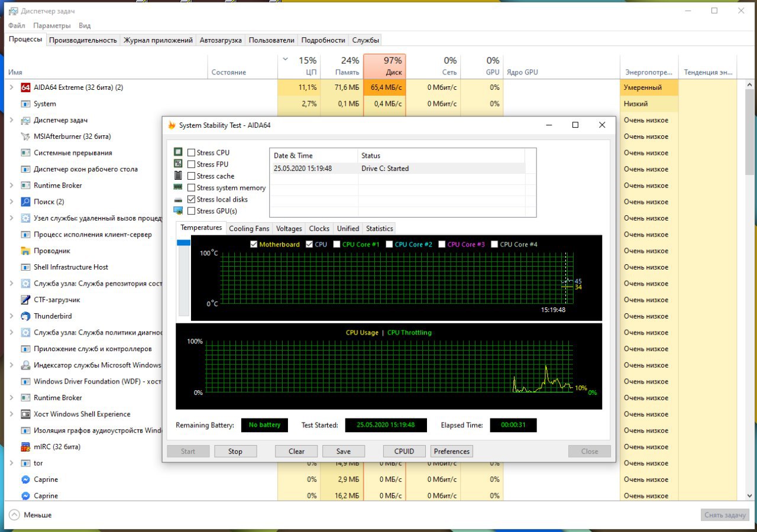Enable the Stress FPU checkbox
The image size is (757, 532).
(x=191, y=164)
